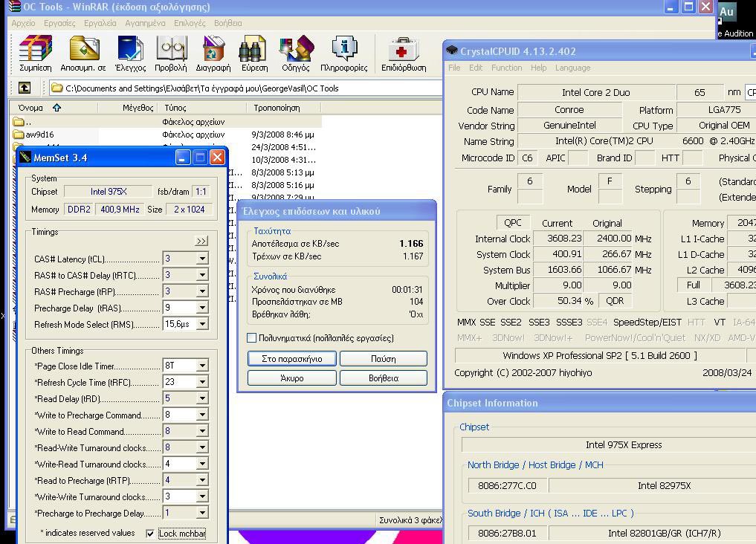Click the Παύση (Pause) button
The image size is (756, 544).
[x=384, y=358]
